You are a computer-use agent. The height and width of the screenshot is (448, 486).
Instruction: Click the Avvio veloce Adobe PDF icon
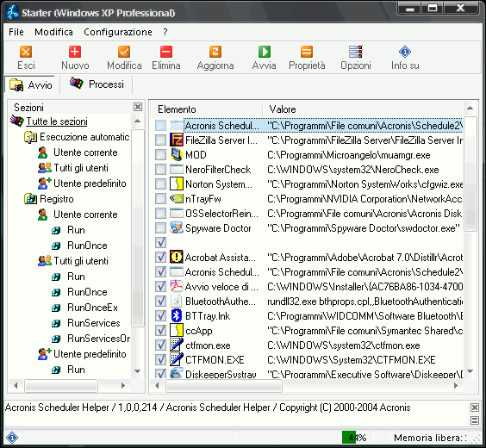point(177,286)
